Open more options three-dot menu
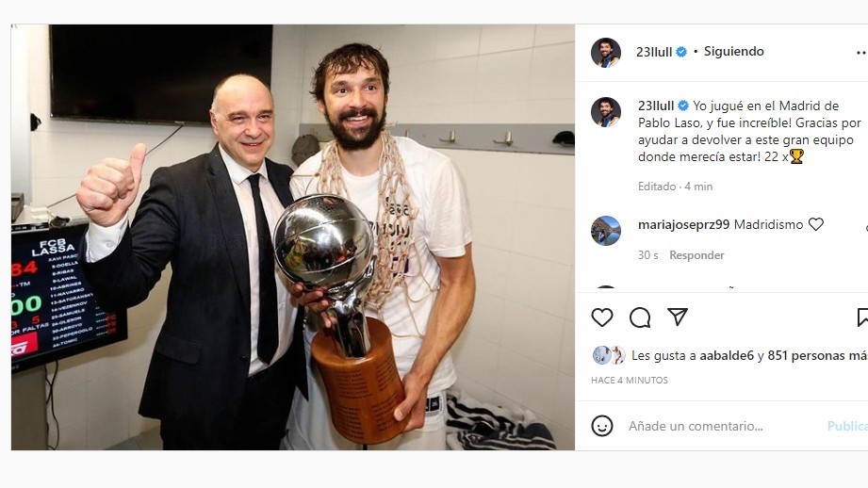Screen dimensions: 868x488 [861, 53]
